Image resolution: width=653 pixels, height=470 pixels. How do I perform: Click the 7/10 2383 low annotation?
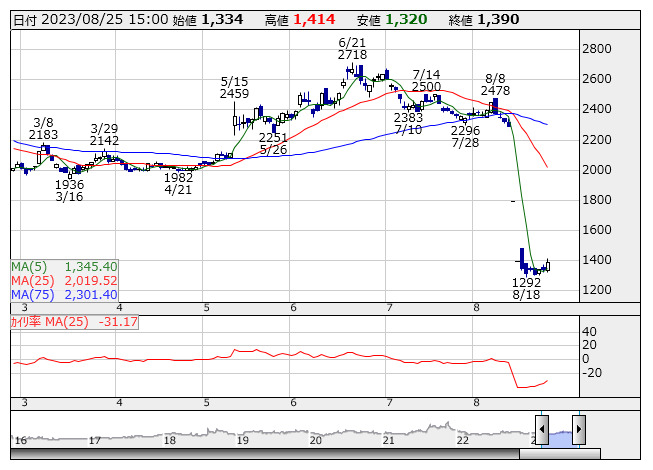(x=408, y=124)
